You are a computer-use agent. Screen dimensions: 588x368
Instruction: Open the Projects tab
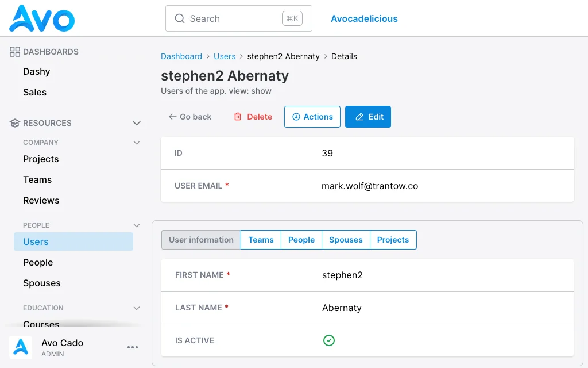click(x=393, y=240)
